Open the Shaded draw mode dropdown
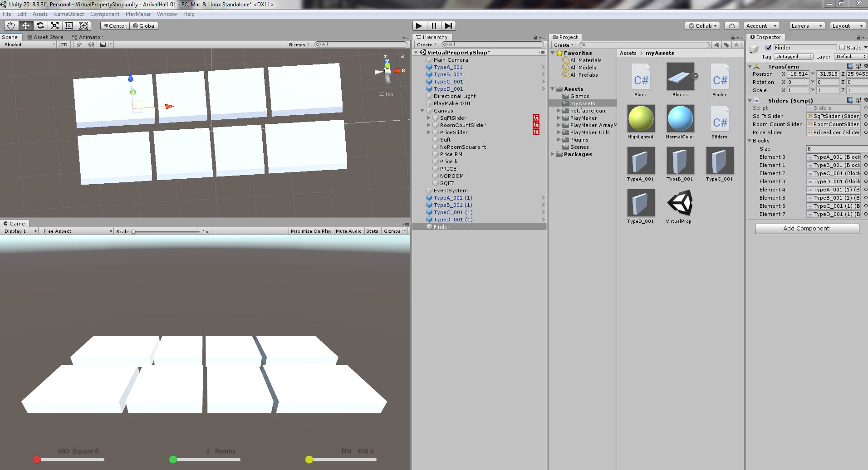The image size is (868, 470). coord(29,44)
